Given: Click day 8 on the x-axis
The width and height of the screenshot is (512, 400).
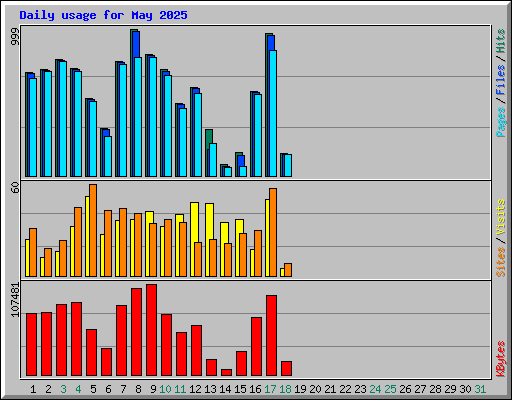Looking at the screenshot, I should click(138, 389).
